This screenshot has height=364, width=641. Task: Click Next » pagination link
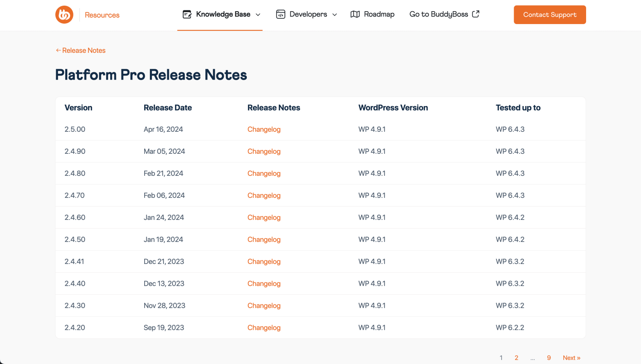click(571, 358)
